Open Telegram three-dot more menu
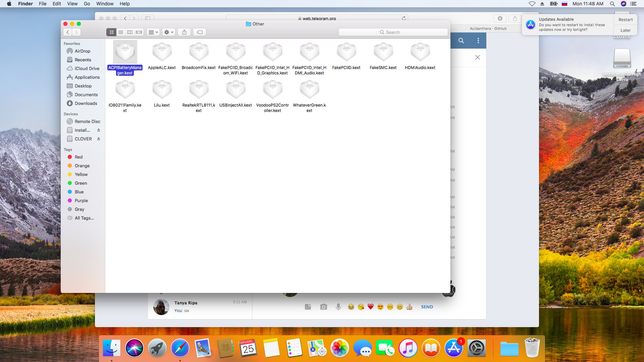 (478, 41)
